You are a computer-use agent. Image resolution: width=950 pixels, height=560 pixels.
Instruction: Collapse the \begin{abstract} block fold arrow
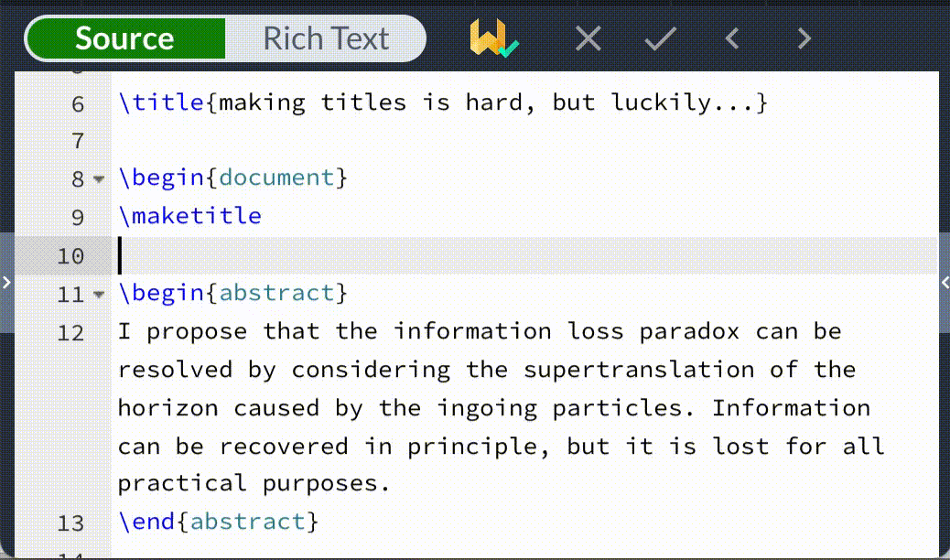point(99,295)
